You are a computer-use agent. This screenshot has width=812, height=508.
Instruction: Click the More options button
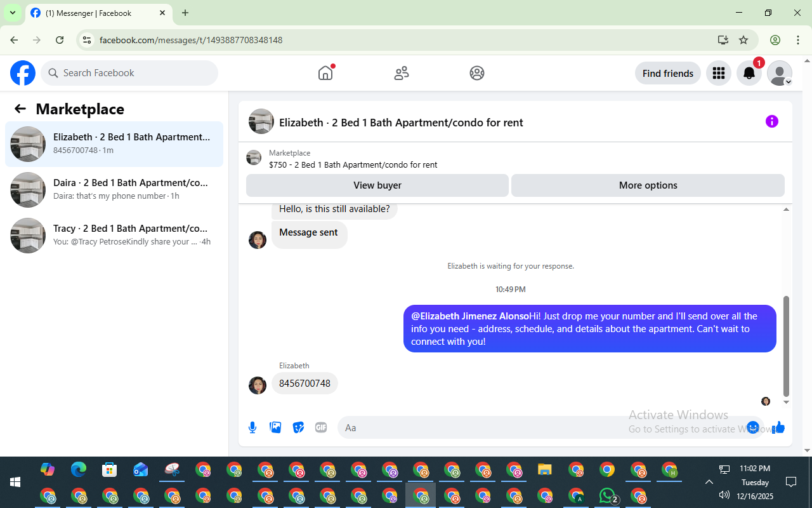click(648, 185)
